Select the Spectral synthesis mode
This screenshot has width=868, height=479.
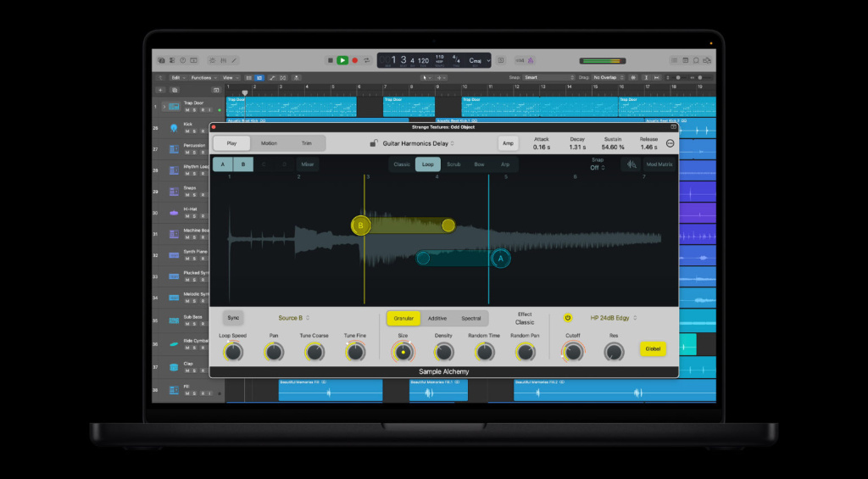471,319
